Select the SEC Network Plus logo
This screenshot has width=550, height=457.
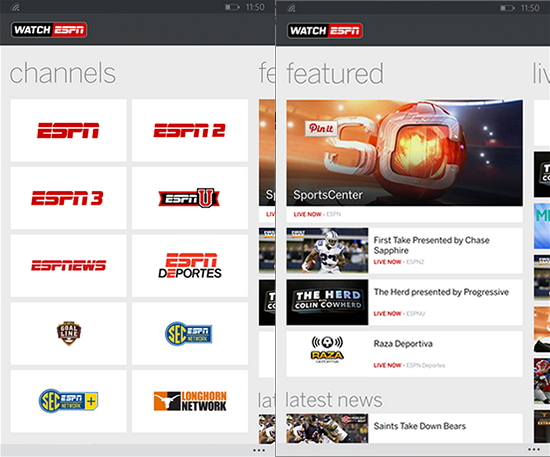click(68, 401)
